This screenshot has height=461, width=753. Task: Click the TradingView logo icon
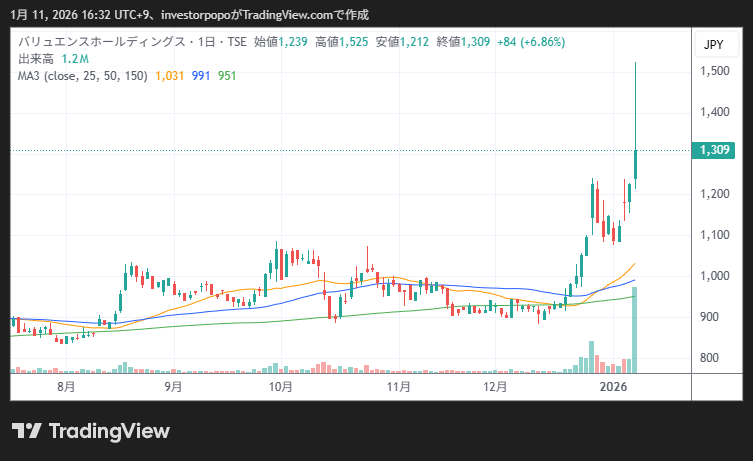tap(26, 431)
